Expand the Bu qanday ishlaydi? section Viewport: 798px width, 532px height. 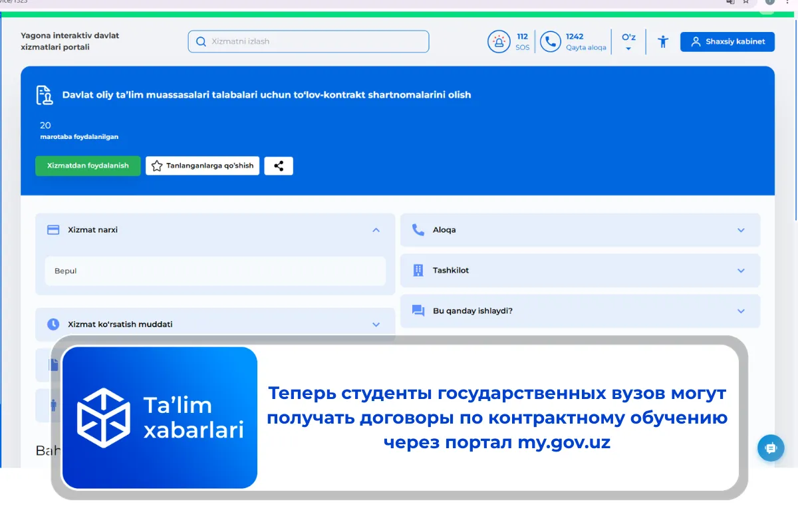click(741, 311)
